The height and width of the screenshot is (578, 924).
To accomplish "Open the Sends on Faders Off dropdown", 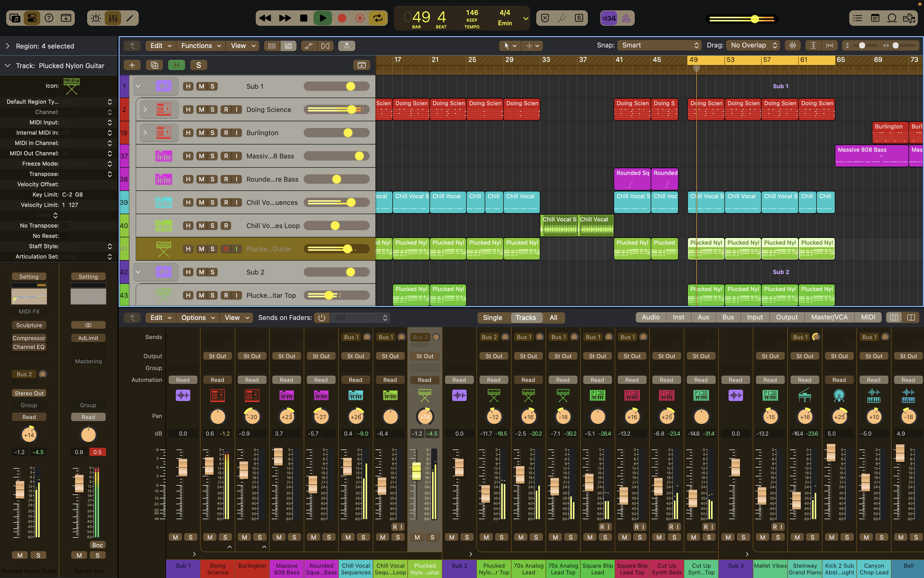I will (x=360, y=318).
